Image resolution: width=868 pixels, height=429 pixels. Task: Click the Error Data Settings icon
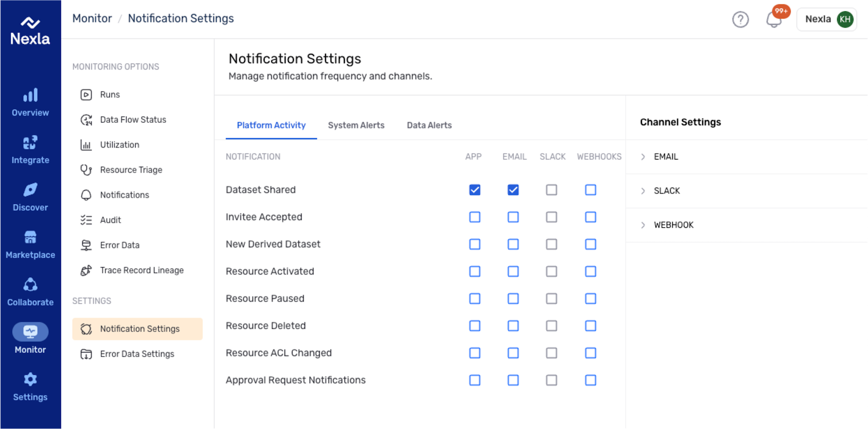pyautogui.click(x=86, y=354)
